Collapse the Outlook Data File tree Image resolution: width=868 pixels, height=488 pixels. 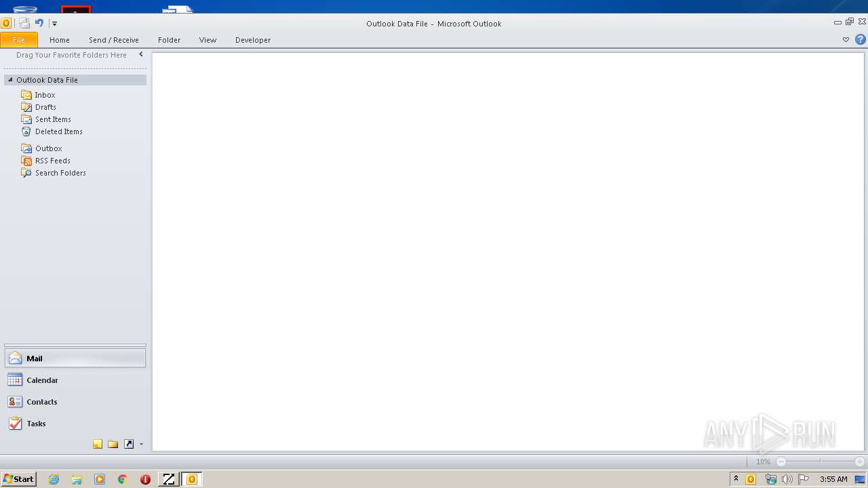pos(10,80)
